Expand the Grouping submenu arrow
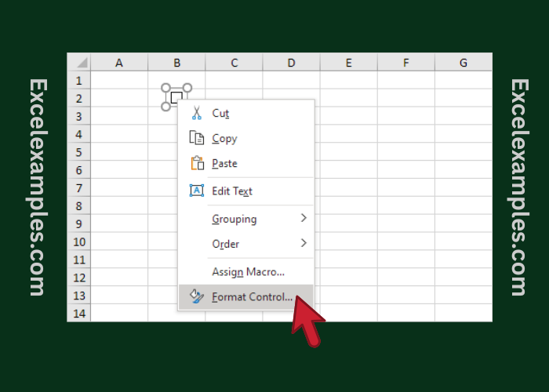549x392 pixels. pos(304,218)
